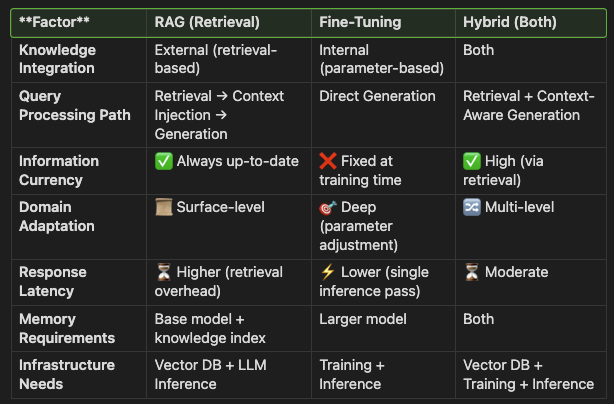Screen dimensions: 614x404
Task: Select the "RAG (Retrieval)" column header
Action: point(207,20)
